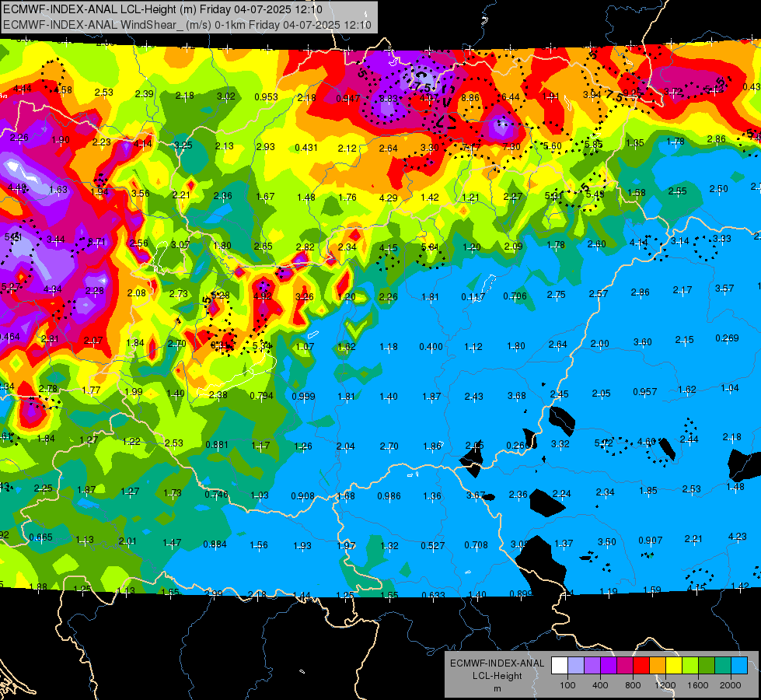This screenshot has height=700, width=761.
Task: Click the grid value 0.269
Action: (x=727, y=338)
